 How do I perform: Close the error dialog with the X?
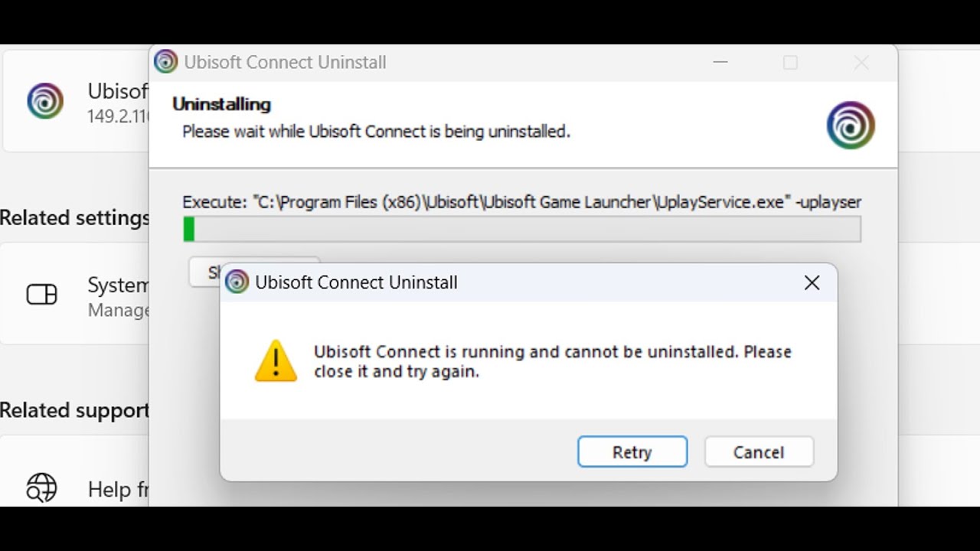[812, 283]
